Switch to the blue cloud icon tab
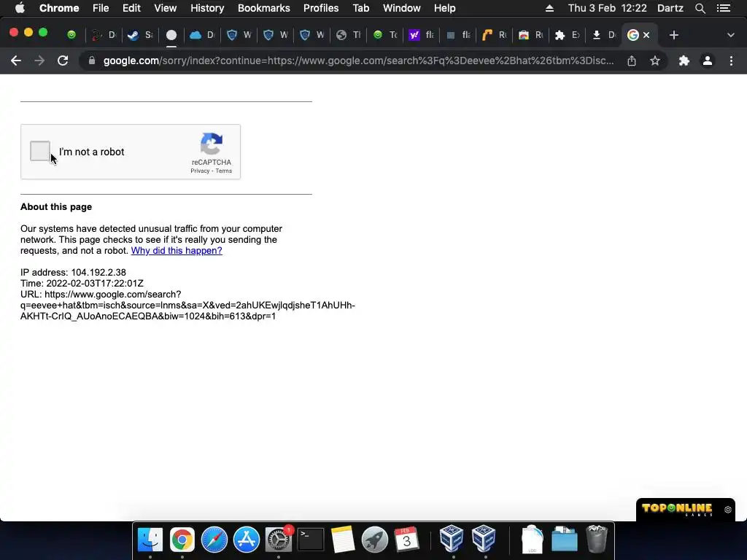 point(203,35)
